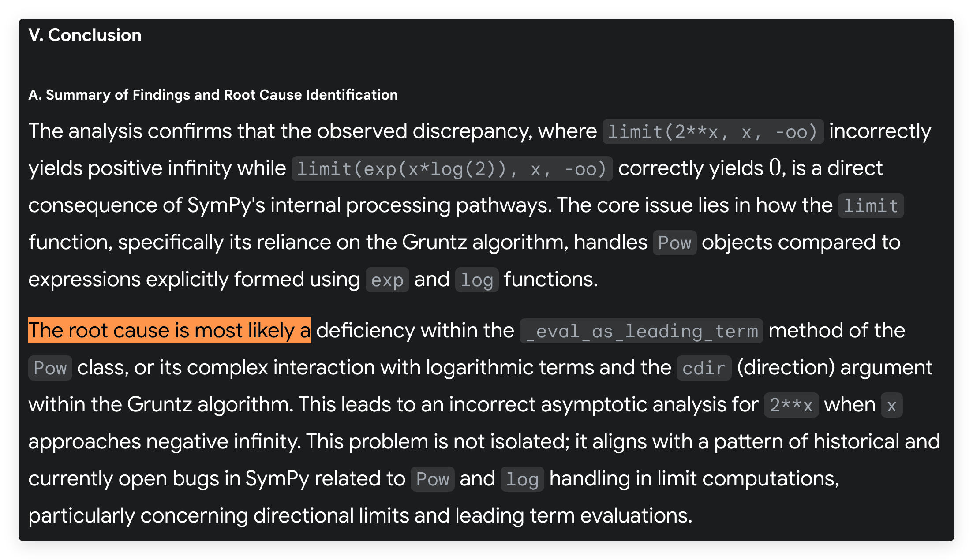Click the word 'SymPy's' in first paragraph

pyautogui.click(x=226, y=205)
